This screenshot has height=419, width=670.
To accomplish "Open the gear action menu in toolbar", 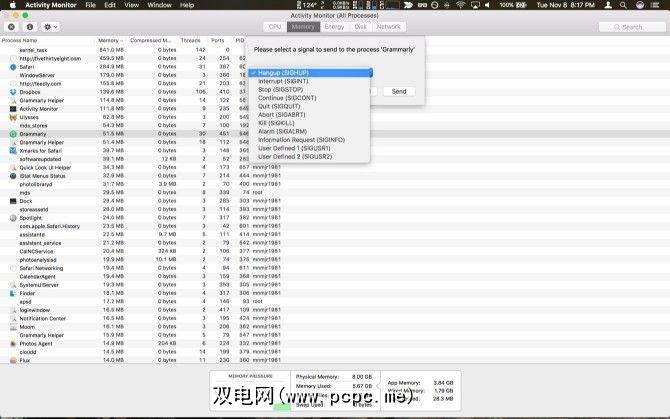I will [x=47, y=27].
